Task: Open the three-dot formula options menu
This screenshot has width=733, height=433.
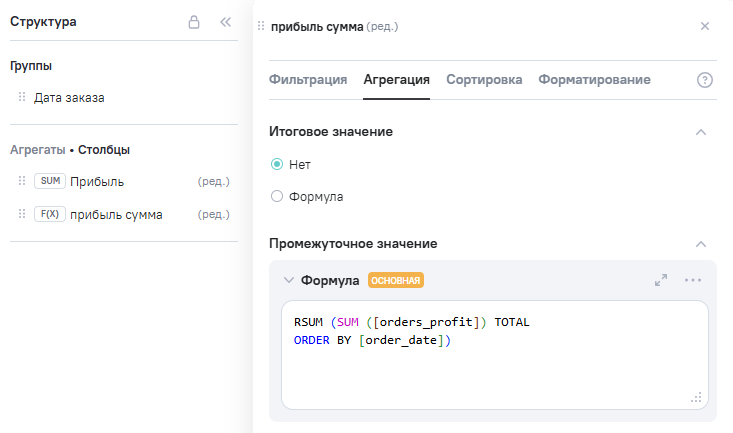Action: 693,280
